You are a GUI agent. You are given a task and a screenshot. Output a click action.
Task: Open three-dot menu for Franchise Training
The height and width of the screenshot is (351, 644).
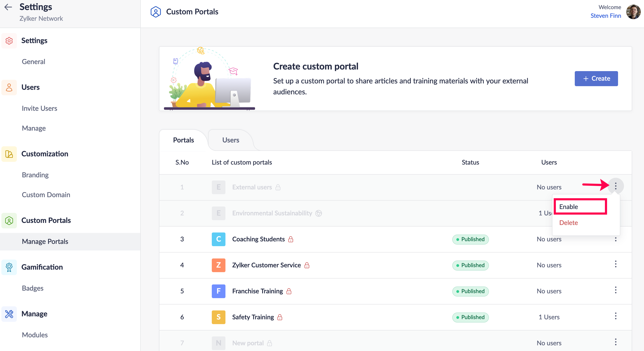[x=616, y=290]
